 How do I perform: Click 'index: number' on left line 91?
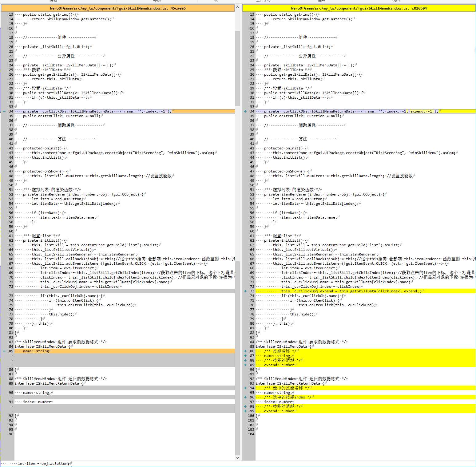(x=37, y=402)
